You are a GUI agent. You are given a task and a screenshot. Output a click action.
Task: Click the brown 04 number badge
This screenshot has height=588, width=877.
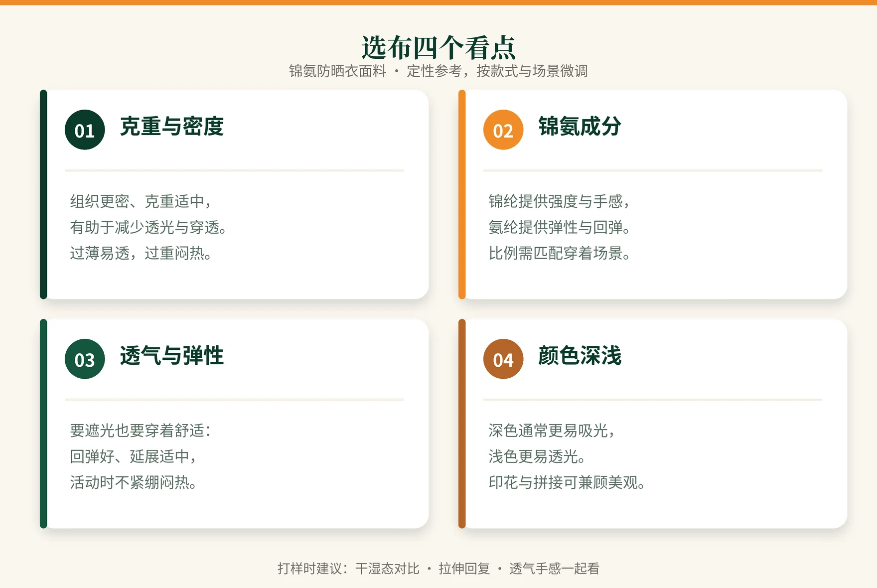coord(503,359)
